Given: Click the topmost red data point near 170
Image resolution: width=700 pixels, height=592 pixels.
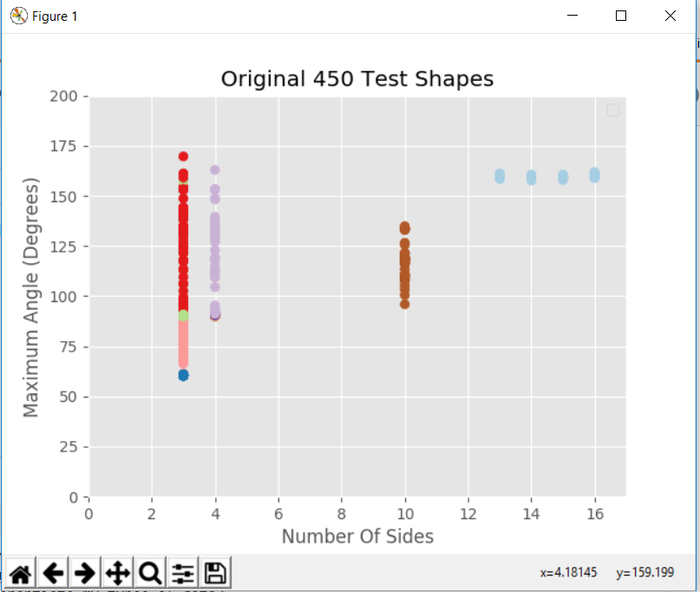Looking at the screenshot, I should coord(183,157).
